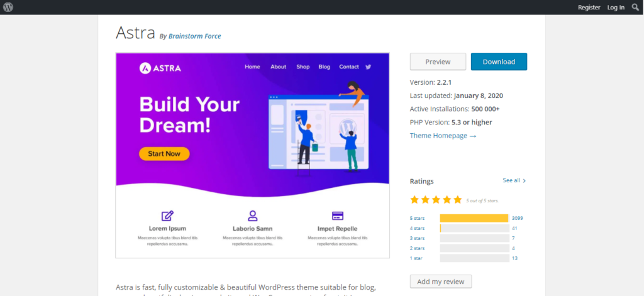Open the Theme Homepage link
644x296 pixels.
[443, 136]
